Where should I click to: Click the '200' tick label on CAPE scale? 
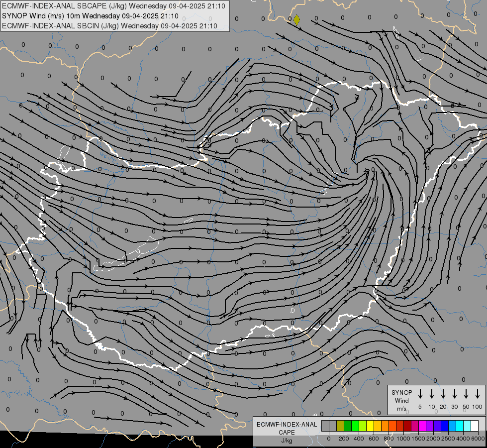[344, 439]
